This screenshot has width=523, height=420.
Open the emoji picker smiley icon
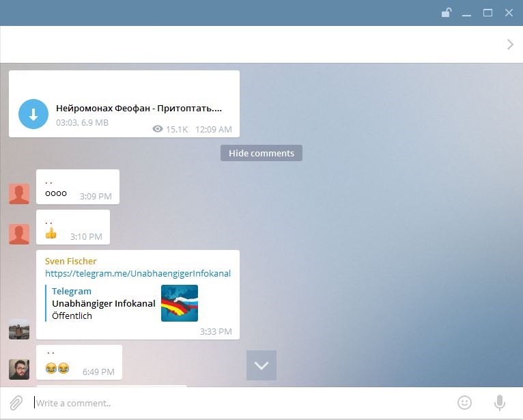464,403
